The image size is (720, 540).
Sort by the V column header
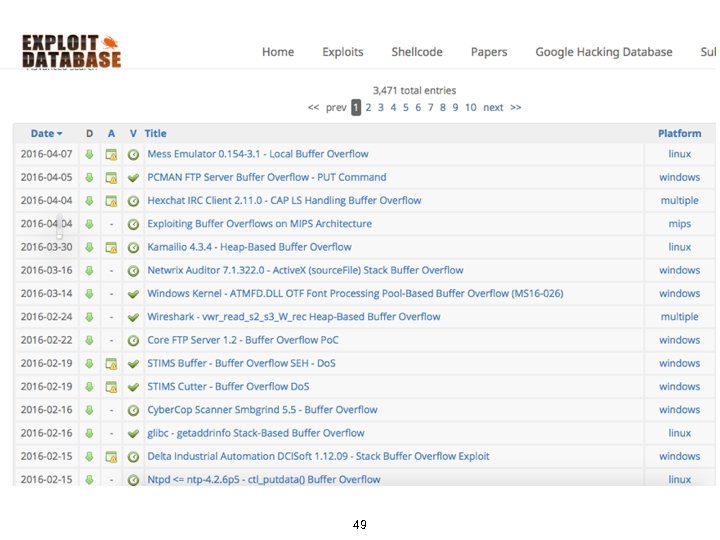point(133,134)
